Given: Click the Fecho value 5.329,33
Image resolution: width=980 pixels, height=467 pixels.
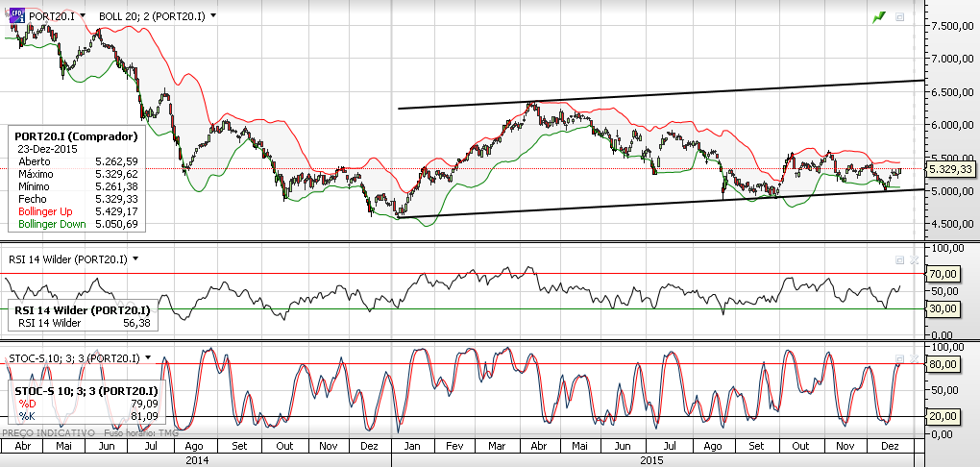Looking at the screenshot, I should [x=116, y=199].
